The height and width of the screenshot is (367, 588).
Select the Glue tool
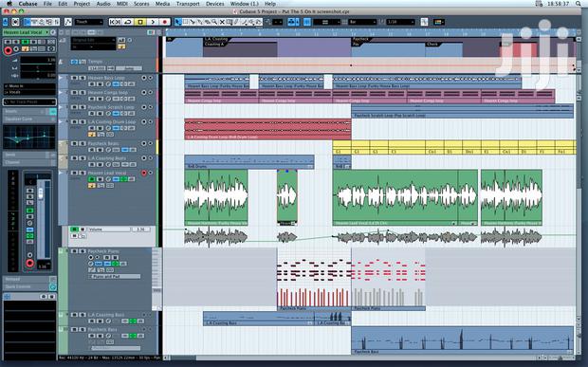(x=200, y=22)
